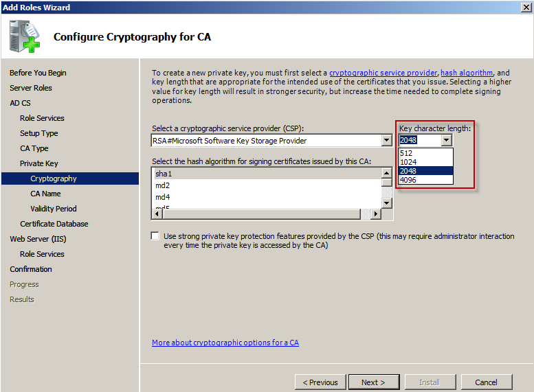Select sha1 hash algorithm
This screenshot has width=534, height=392.
(x=267, y=174)
